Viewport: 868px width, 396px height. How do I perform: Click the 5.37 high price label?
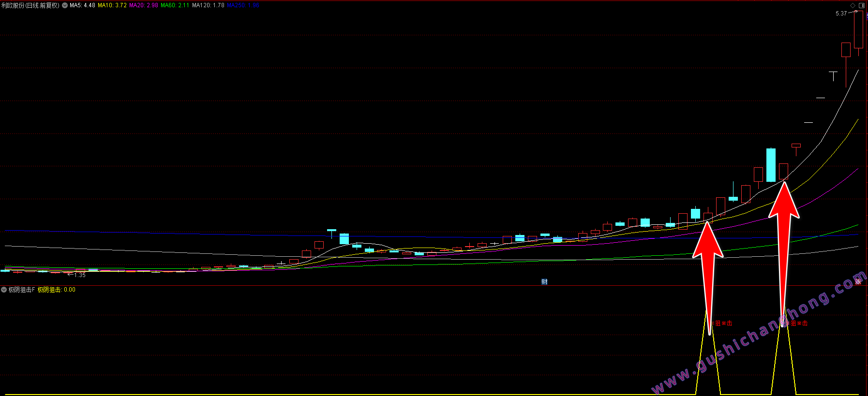coord(841,14)
